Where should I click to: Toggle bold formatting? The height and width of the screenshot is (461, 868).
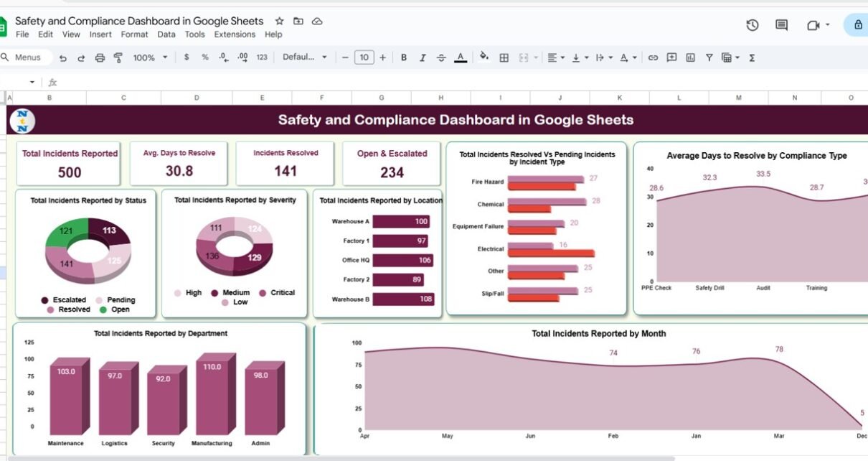click(404, 57)
